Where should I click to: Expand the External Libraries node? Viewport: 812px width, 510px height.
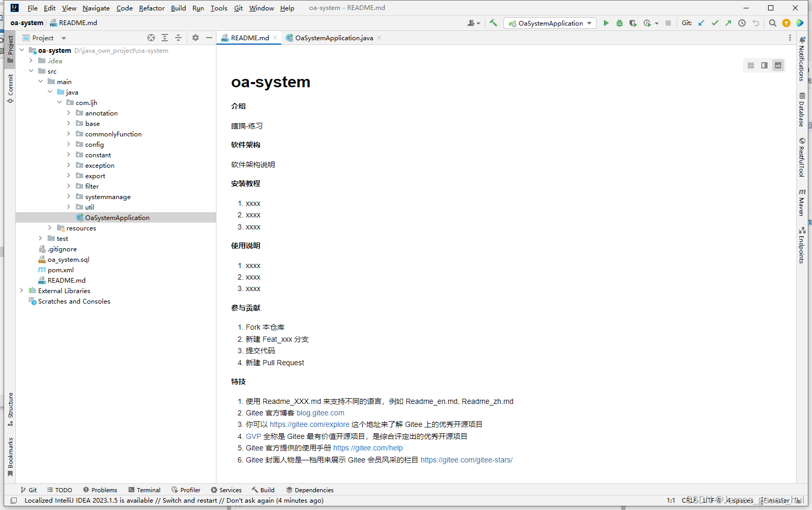21,291
